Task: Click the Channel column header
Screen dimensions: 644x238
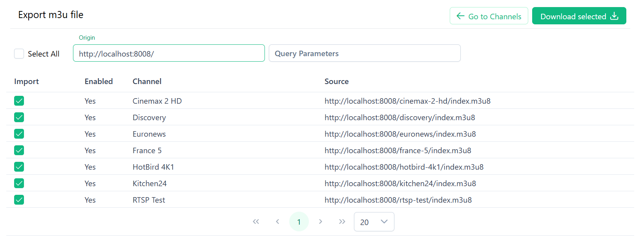Action: [147, 81]
